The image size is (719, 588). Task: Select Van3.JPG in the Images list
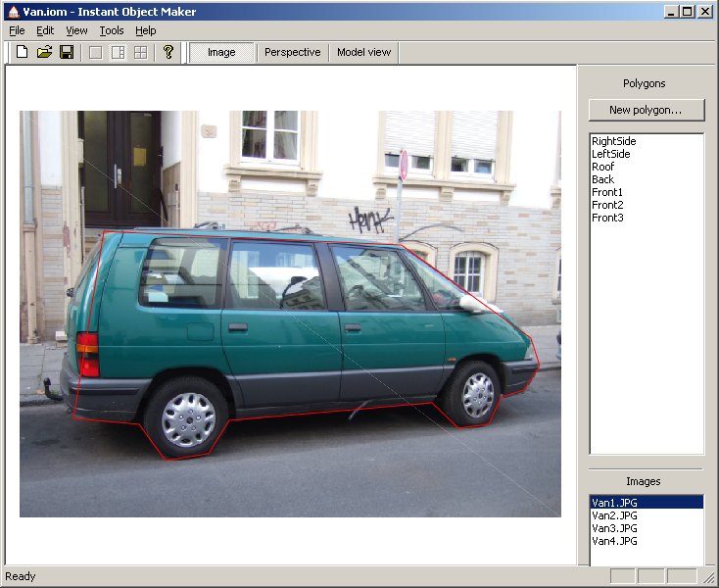click(x=647, y=528)
